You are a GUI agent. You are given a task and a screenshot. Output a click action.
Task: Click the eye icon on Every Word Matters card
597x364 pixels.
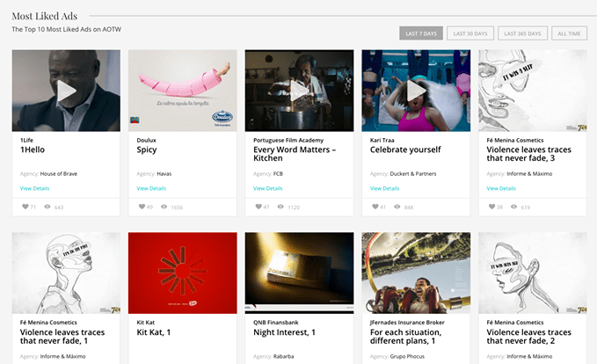(x=280, y=207)
